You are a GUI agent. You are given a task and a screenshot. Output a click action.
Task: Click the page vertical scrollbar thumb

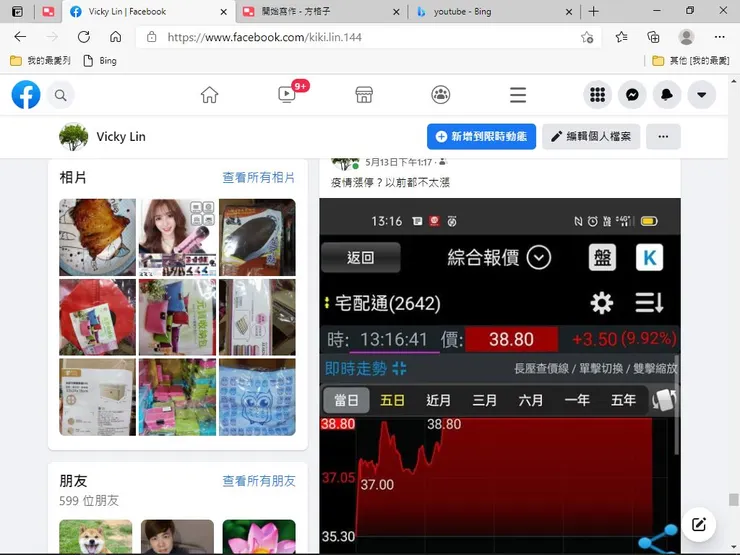pos(733,500)
